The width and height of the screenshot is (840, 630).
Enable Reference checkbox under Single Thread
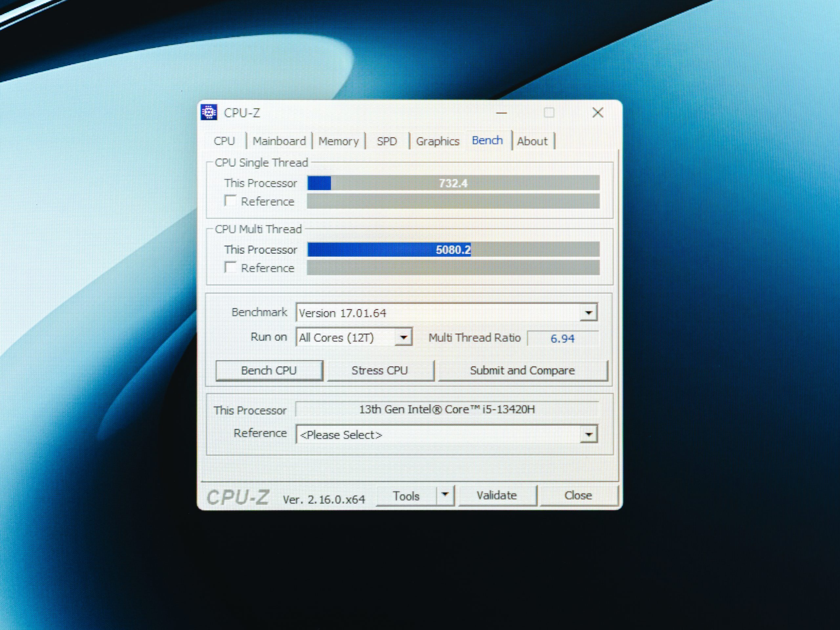(x=230, y=200)
